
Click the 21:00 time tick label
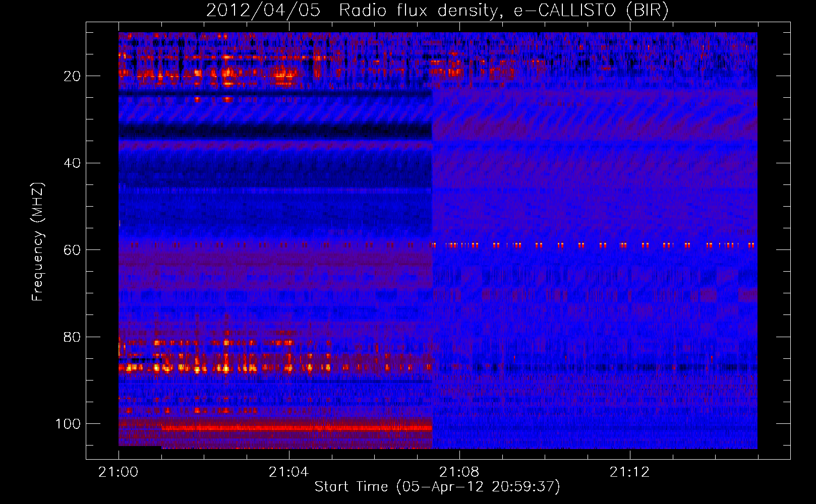pyautogui.click(x=119, y=472)
